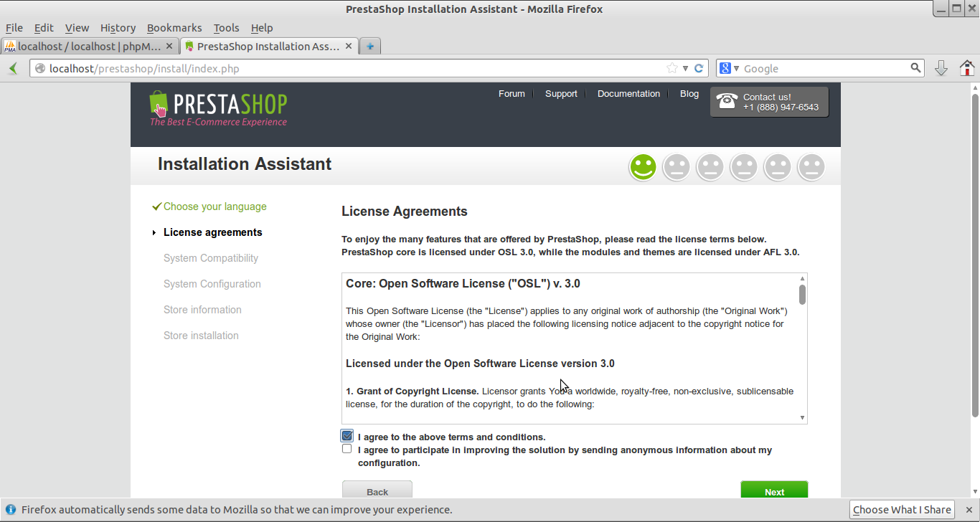Click the License Agreements heading
Screen dimensions: 980x522
405,212
